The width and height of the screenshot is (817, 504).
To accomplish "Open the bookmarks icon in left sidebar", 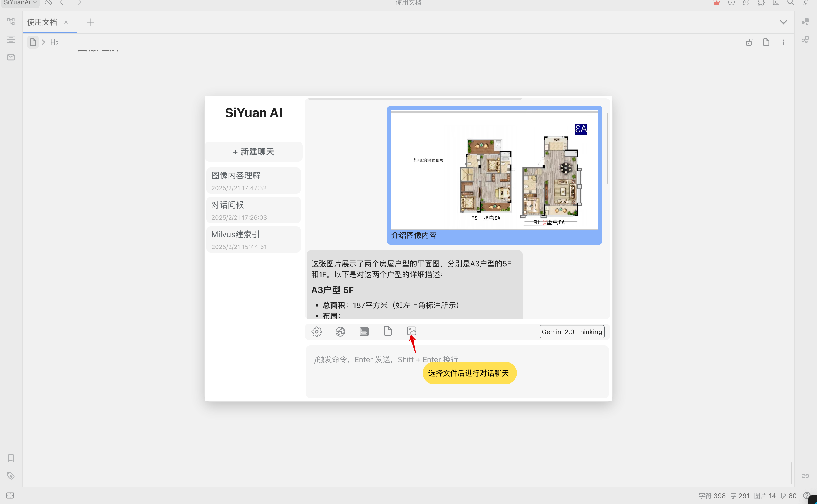I will 10,458.
